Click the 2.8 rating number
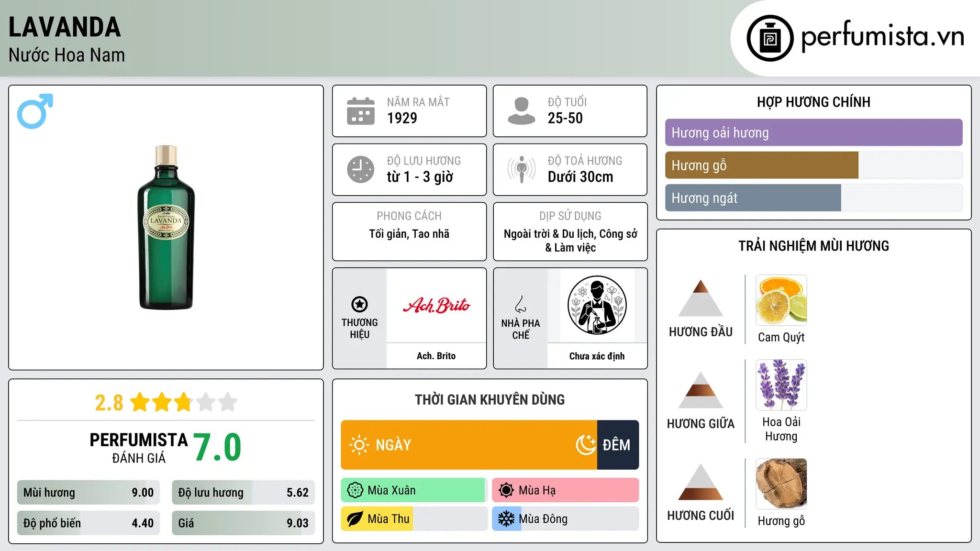The width and height of the screenshot is (980, 551). click(109, 403)
